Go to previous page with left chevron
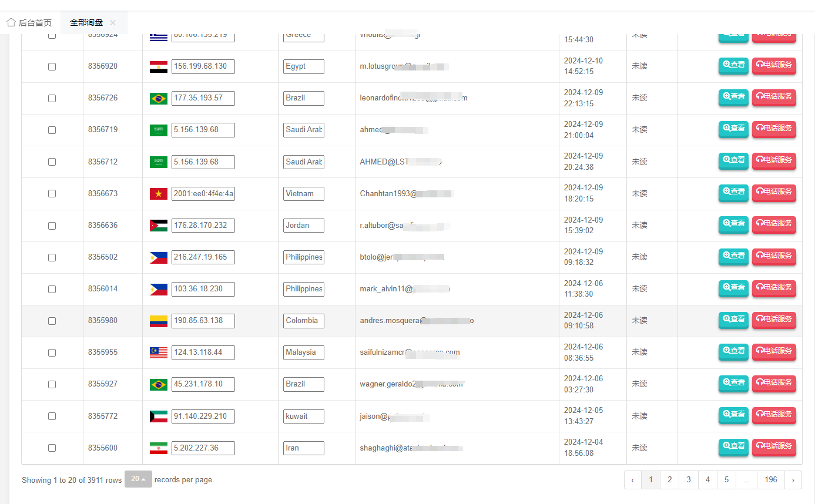 pos(632,480)
